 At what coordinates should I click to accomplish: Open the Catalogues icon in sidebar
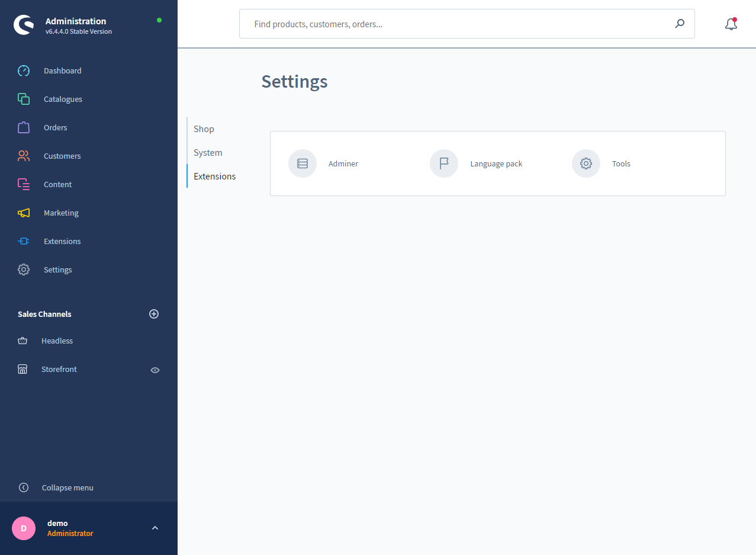[x=24, y=99]
